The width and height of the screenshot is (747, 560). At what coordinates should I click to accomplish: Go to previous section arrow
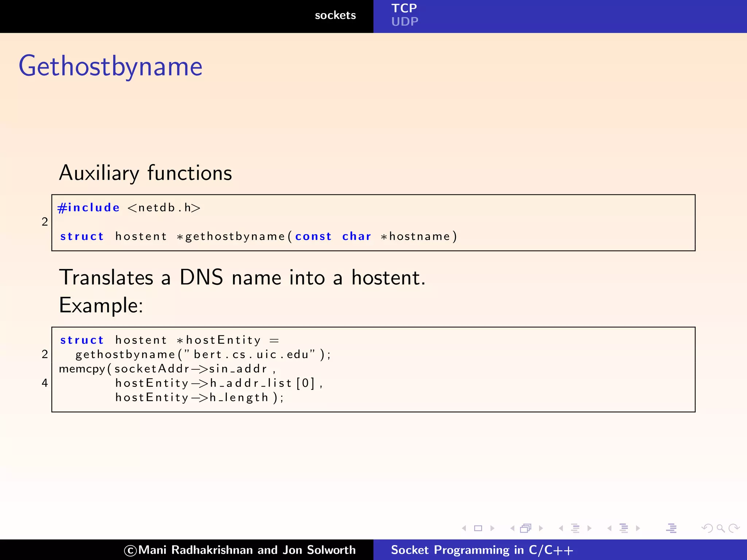pyautogui.click(x=609, y=528)
